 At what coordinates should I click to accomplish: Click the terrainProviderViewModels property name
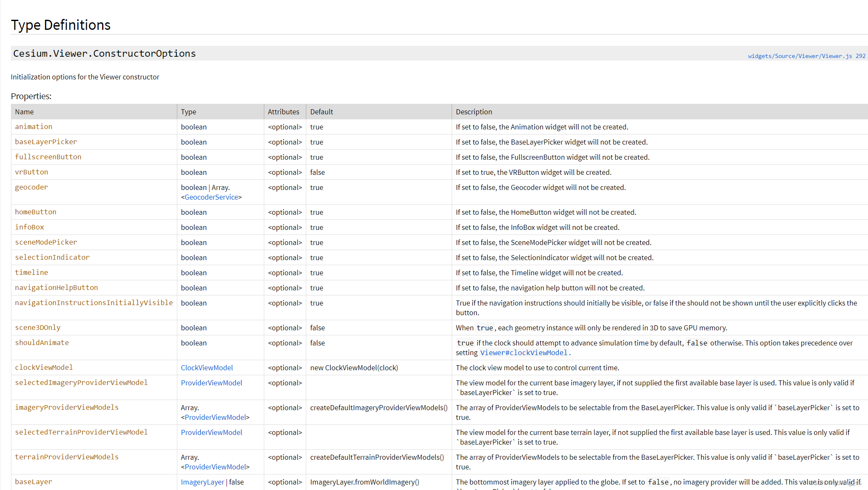pyautogui.click(x=67, y=457)
